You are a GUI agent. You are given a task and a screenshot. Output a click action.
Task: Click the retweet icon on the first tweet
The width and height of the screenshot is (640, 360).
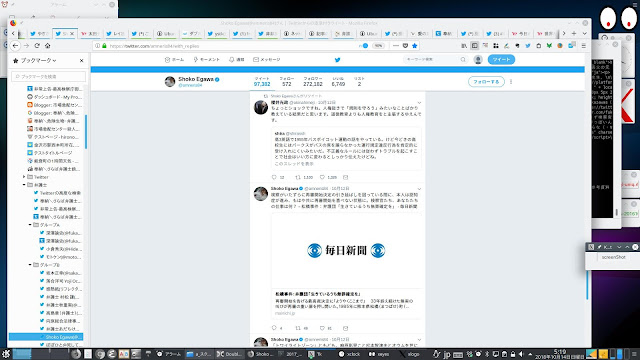[x=298, y=177]
